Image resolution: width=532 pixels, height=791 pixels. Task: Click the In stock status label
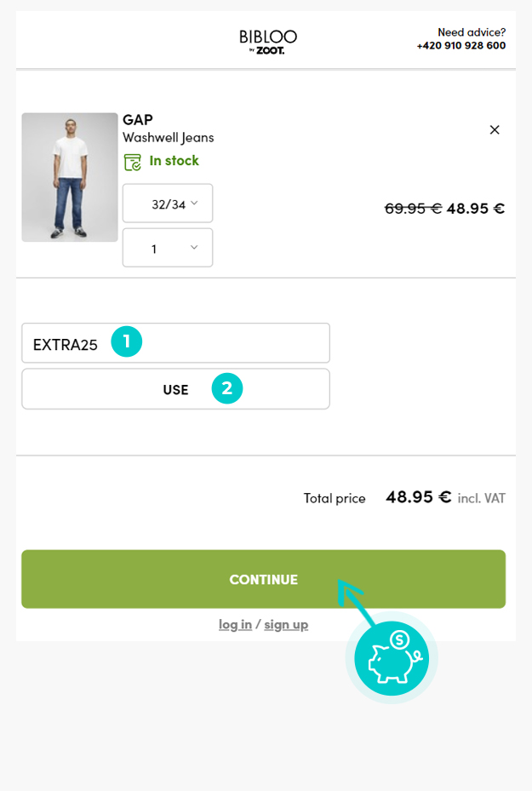tap(174, 160)
